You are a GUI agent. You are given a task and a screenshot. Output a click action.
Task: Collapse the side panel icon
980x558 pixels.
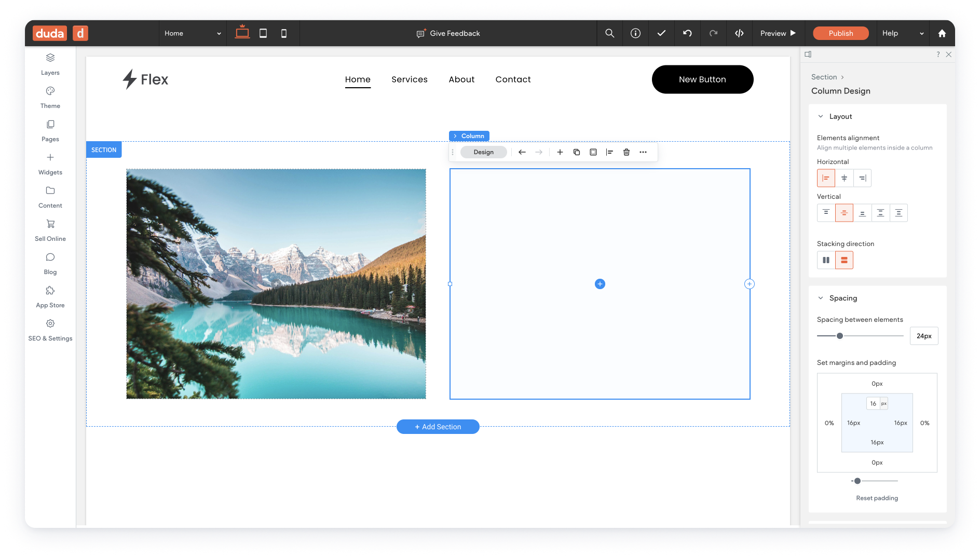(808, 54)
